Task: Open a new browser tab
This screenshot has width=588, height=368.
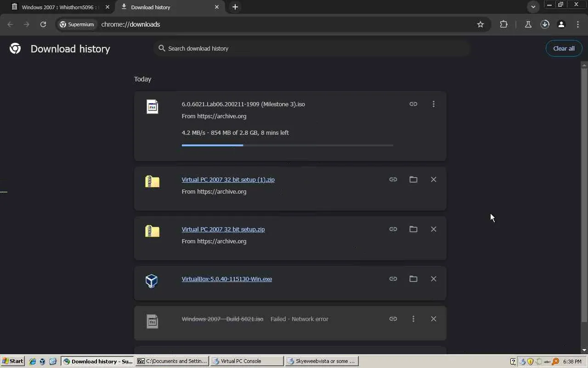Action: click(x=235, y=7)
